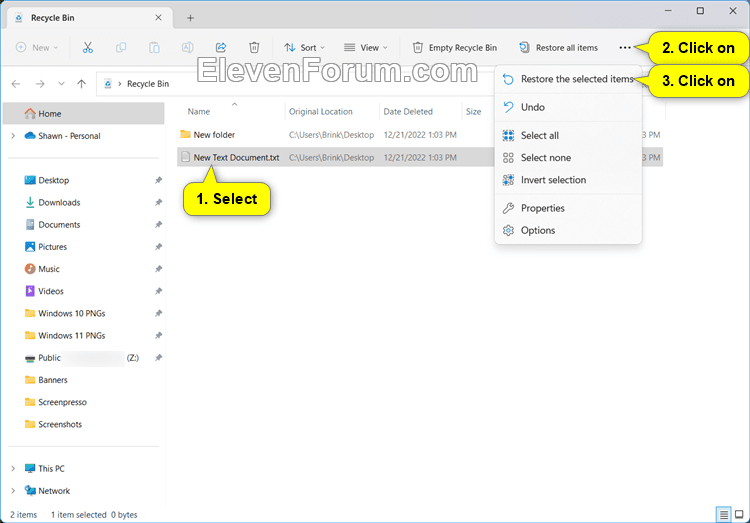The width and height of the screenshot is (750, 523).
Task: Click the Copy icon in toolbar
Action: (121, 47)
